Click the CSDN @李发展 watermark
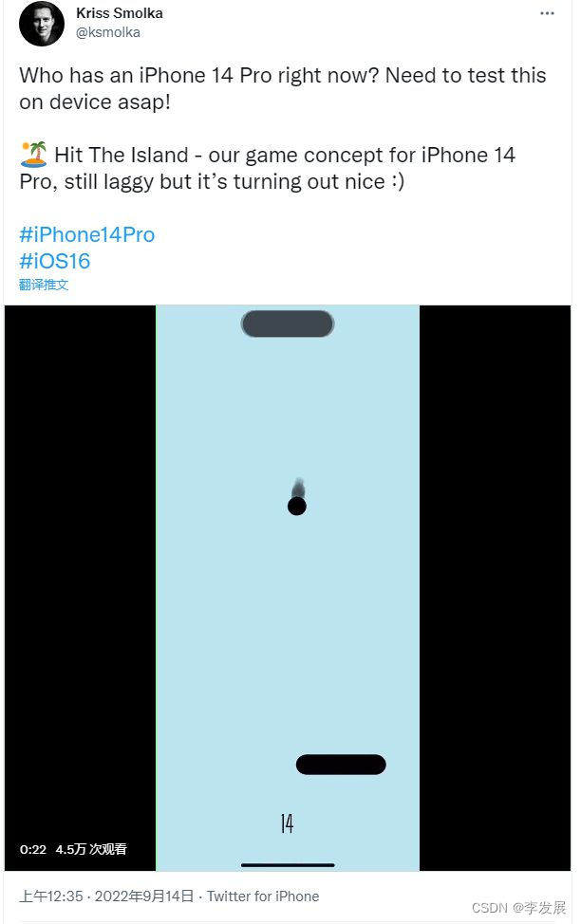Viewport: 581px width, 924px height. point(519,908)
